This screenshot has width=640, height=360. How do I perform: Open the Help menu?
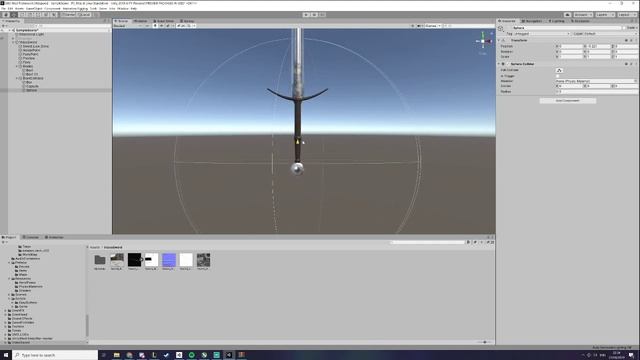pyautogui.click(x=133, y=8)
